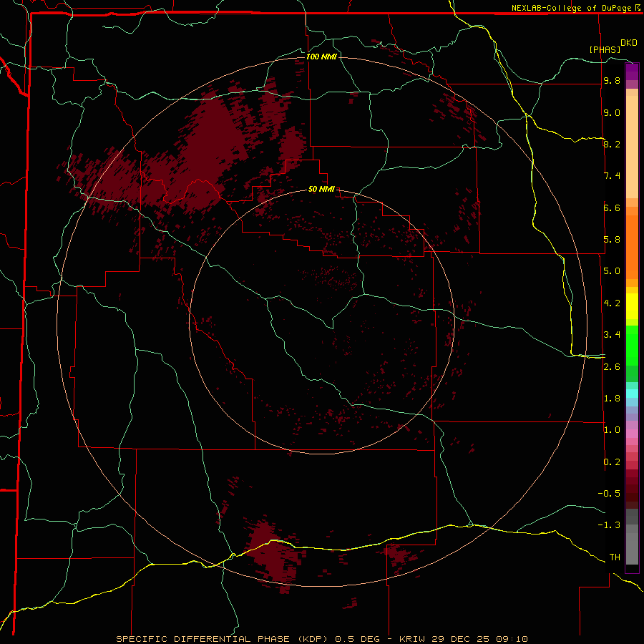Viewport: 644px width, 644px height.
Task: Click the cyan band in the color bar
Action: 632,394
